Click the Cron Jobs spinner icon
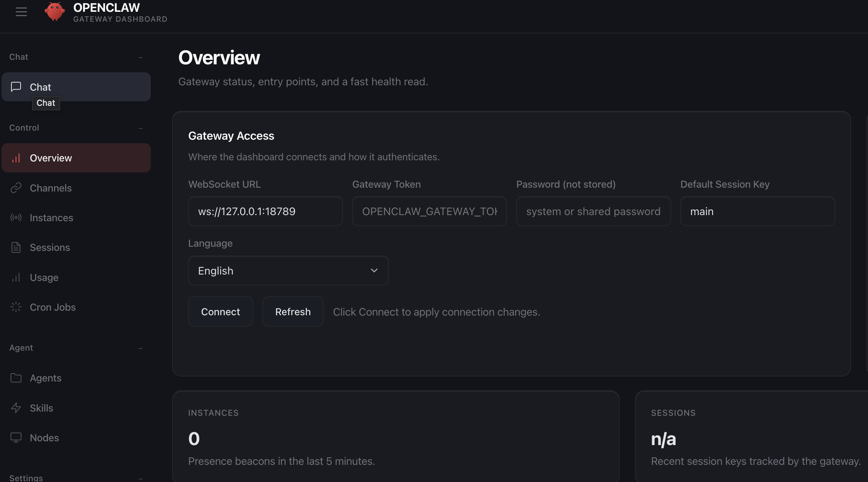868x482 pixels. pos(16,307)
